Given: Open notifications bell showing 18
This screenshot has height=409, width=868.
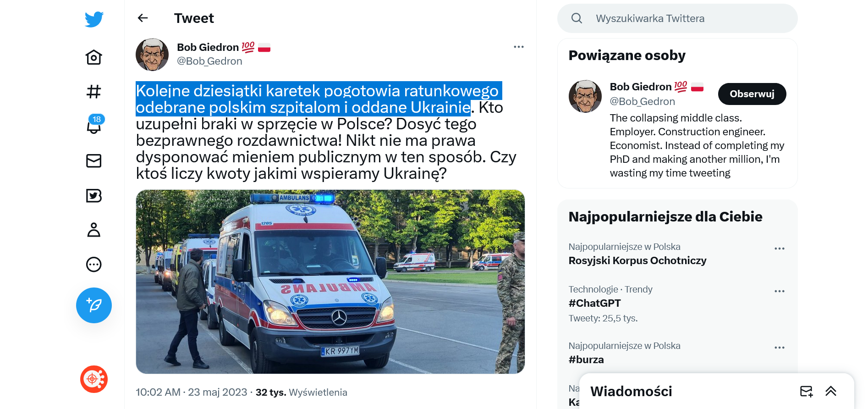Looking at the screenshot, I should (94, 125).
